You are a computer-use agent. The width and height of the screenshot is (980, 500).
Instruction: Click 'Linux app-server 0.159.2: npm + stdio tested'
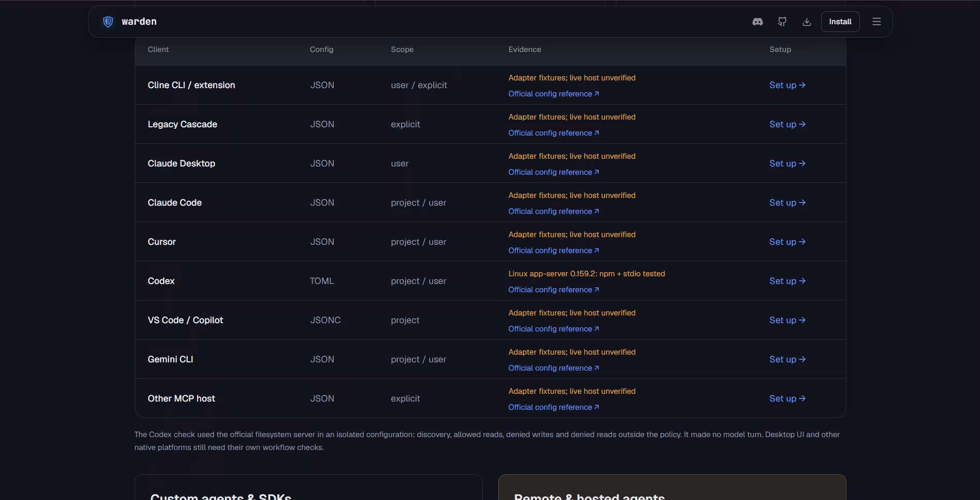[x=586, y=274]
